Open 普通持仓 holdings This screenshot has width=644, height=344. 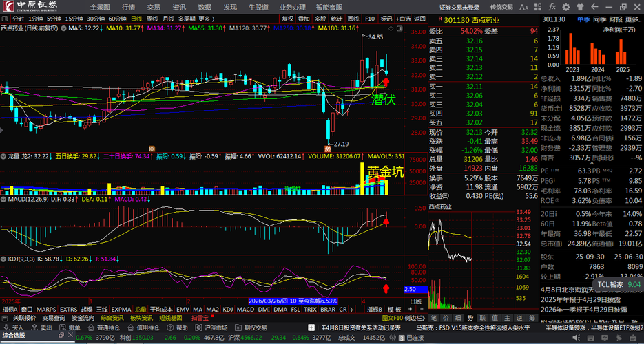pos(104,327)
